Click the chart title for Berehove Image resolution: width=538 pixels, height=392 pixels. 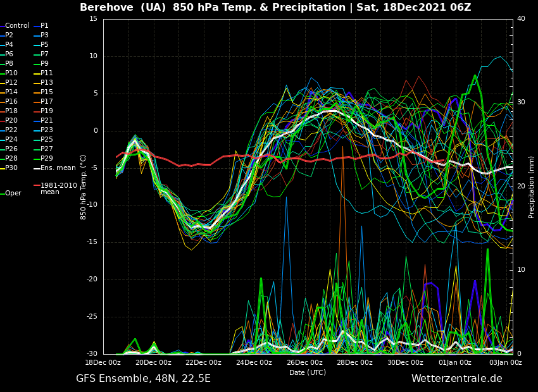click(275, 8)
